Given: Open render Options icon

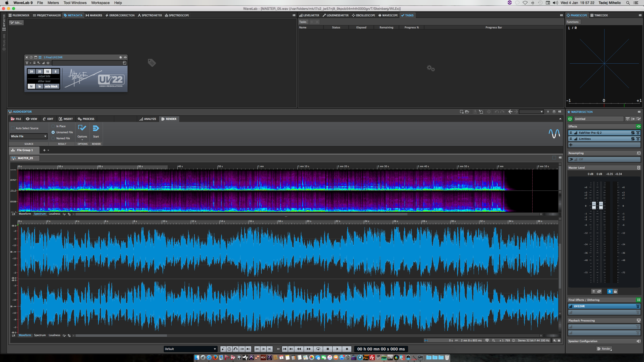Looking at the screenshot, I should (x=82, y=128).
